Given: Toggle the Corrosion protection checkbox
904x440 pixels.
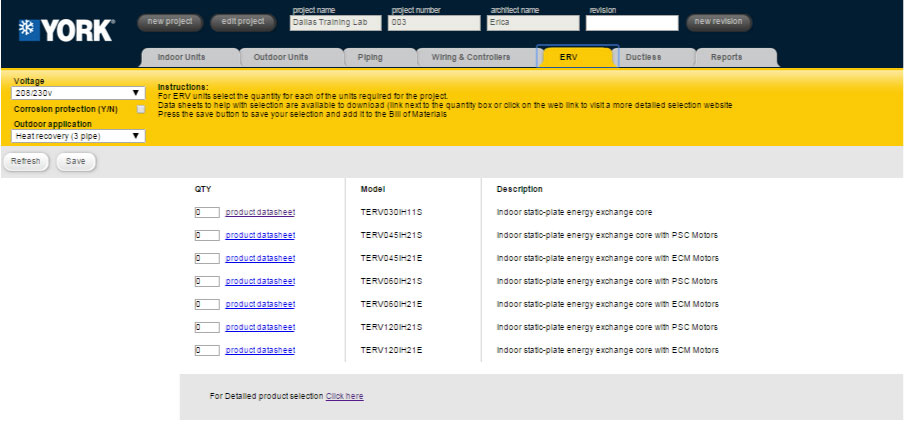Looking at the screenshot, I should 141,109.
